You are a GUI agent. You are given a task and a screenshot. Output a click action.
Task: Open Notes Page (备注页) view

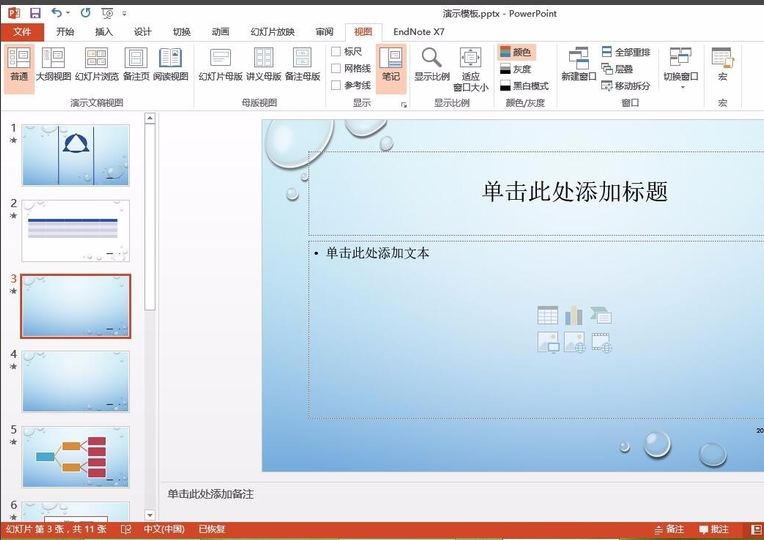[x=136, y=65]
